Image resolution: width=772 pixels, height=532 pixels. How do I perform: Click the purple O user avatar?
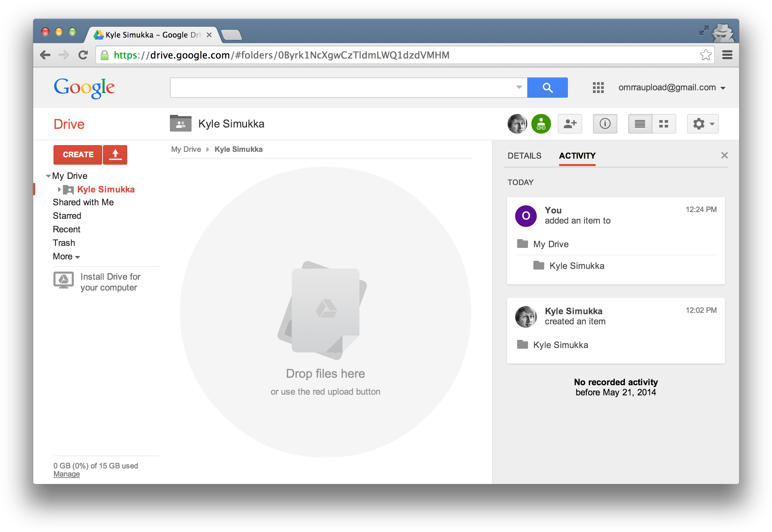click(x=526, y=216)
